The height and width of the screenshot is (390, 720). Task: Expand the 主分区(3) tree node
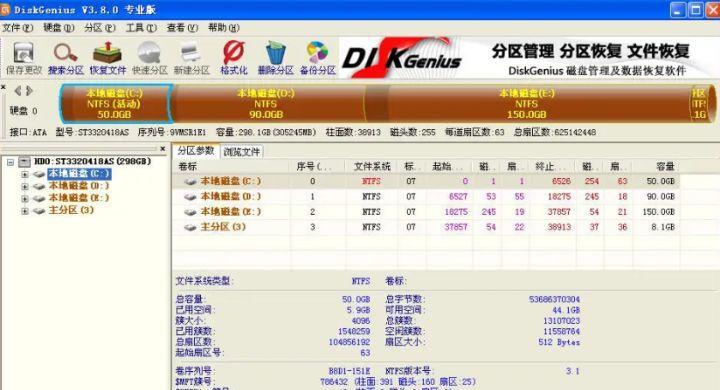click(25, 211)
